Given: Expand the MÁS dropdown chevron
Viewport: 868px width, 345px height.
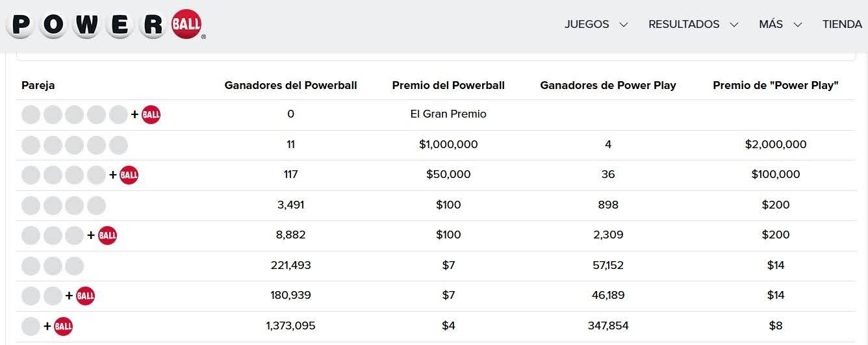Looking at the screenshot, I should click(798, 25).
